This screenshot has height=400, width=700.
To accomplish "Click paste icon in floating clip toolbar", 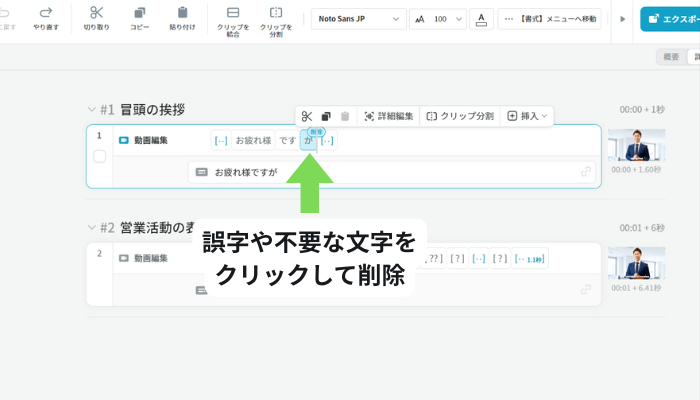I will click(x=345, y=116).
